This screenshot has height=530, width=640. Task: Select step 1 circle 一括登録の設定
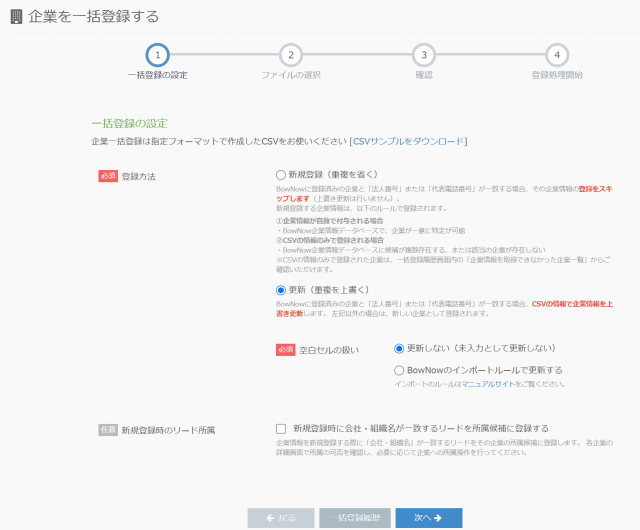pos(158,55)
